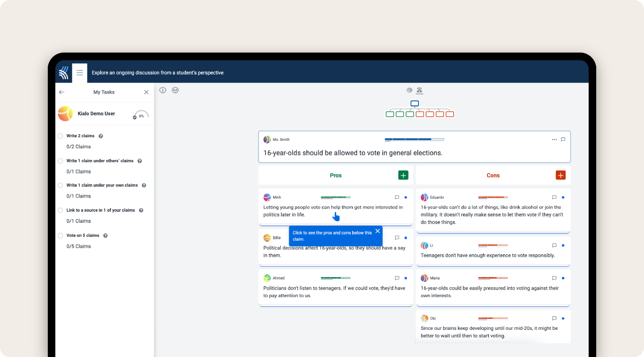Click the Kialo logo icon
Screen dimensions: 644x357
pyautogui.click(x=63, y=73)
